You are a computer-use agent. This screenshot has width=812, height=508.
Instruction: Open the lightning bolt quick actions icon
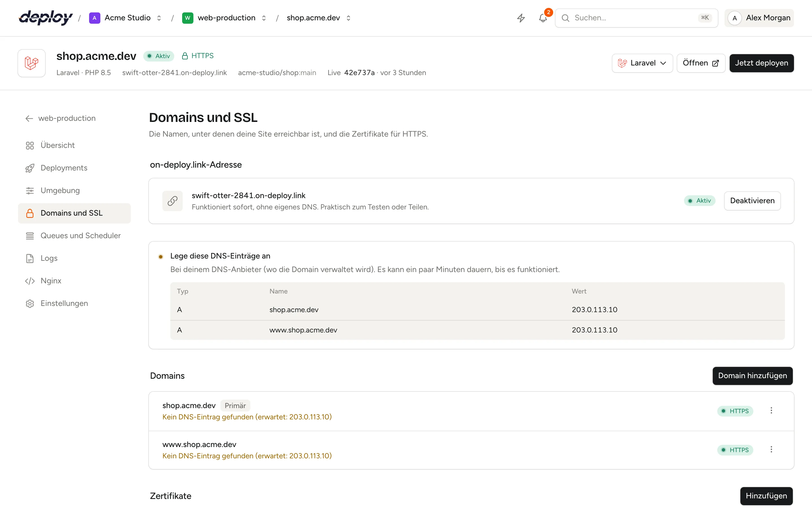(521, 18)
